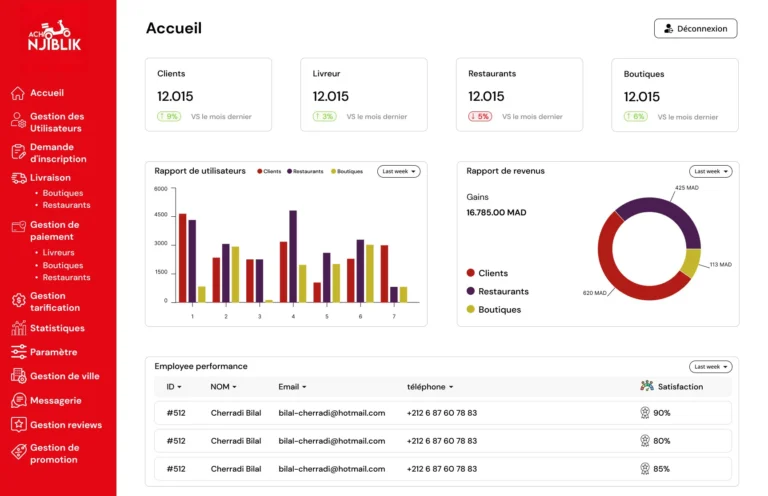768x496 pixels.
Task: Open Gestion de ville
Action: coord(65,376)
